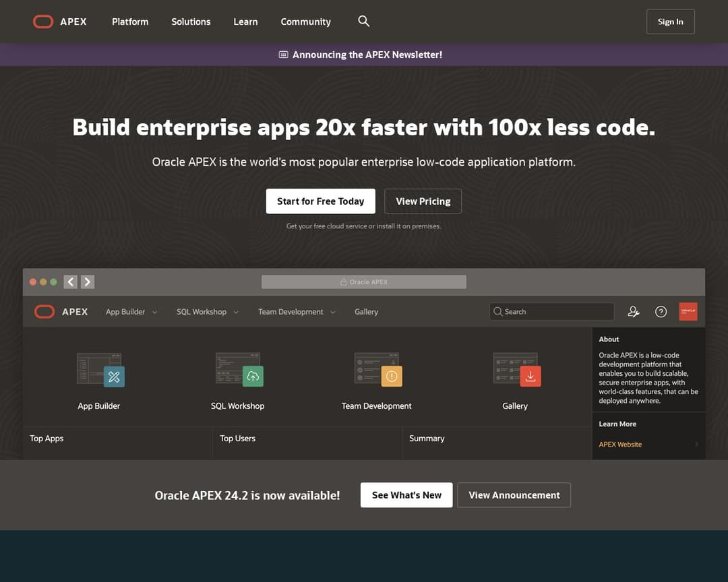Click the lock icon in Oracle APEX address bar
Viewport: 728px width, 582px height.
click(x=344, y=282)
